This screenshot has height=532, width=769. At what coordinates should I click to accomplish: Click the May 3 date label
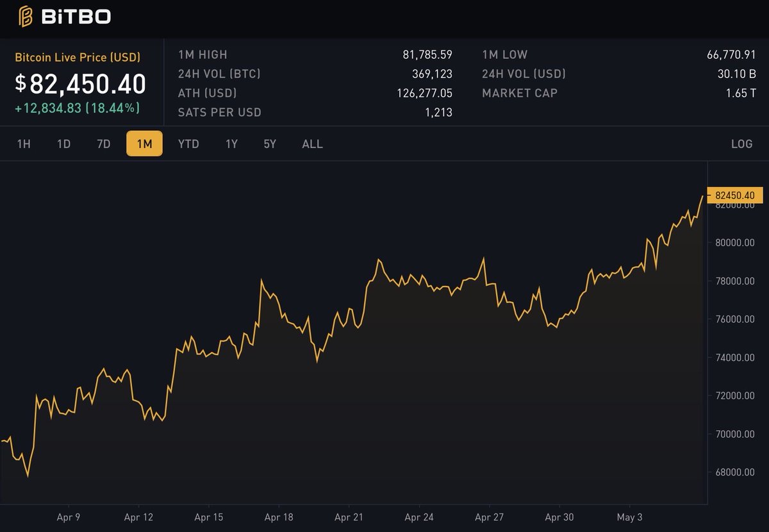(x=629, y=517)
